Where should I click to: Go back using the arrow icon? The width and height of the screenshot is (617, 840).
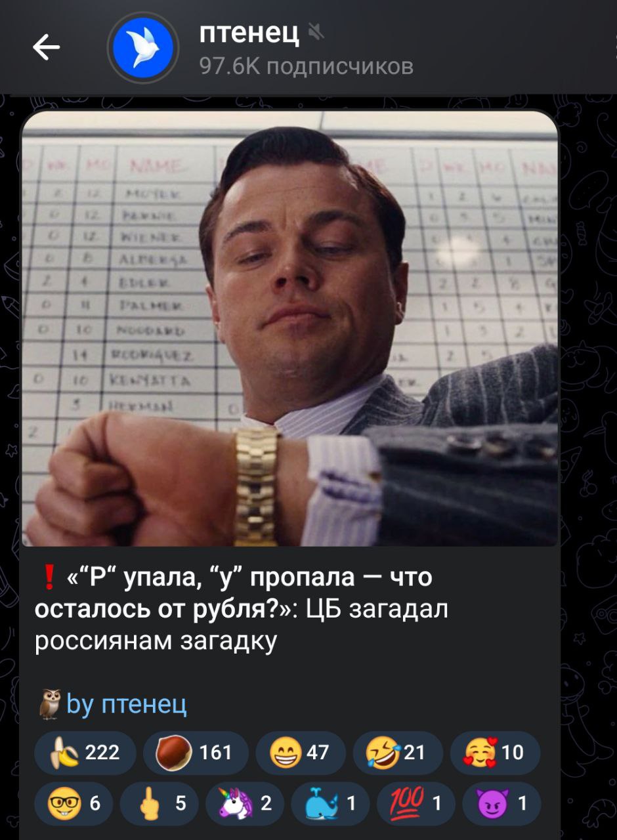point(46,47)
